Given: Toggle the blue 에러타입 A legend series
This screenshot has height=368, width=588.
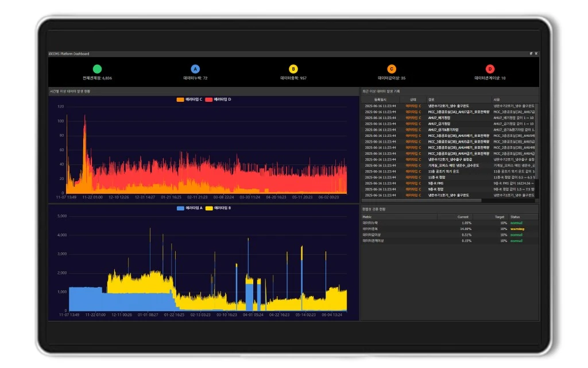Looking at the screenshot, I should point(189,208).
